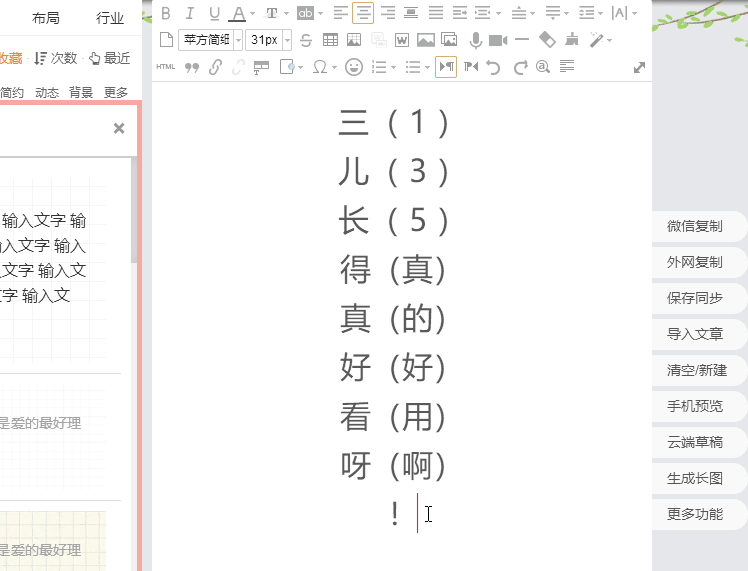Open the 行业 tab
This screenshot has height=571, width=748.
(110, 18)
